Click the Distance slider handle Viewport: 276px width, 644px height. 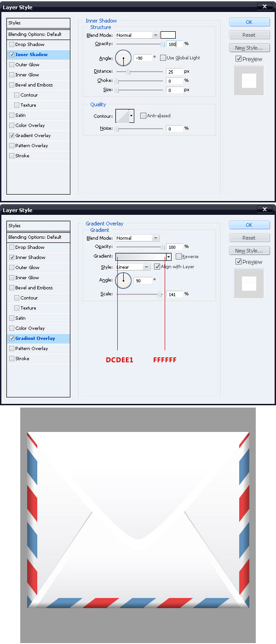[128, 72]
